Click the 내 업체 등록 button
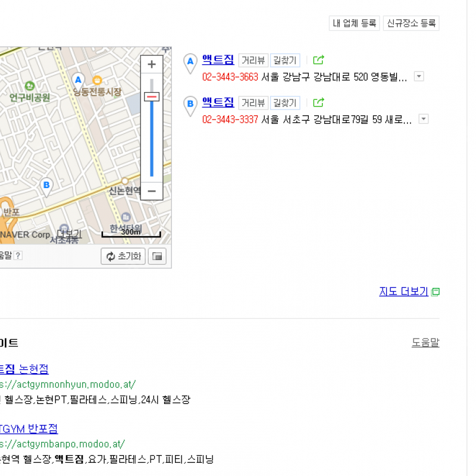 point(354,23)
